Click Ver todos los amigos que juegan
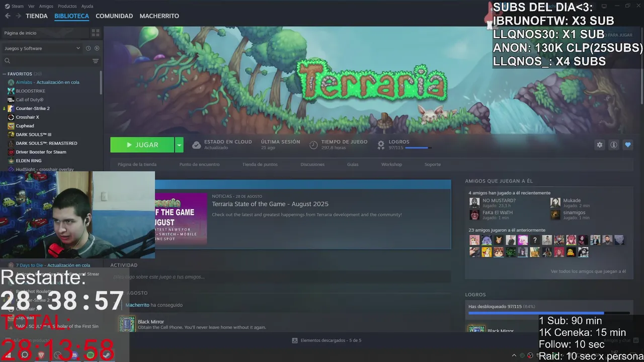Screen dimensions: 644x362 pyautogui.click(x=588, y=271)
